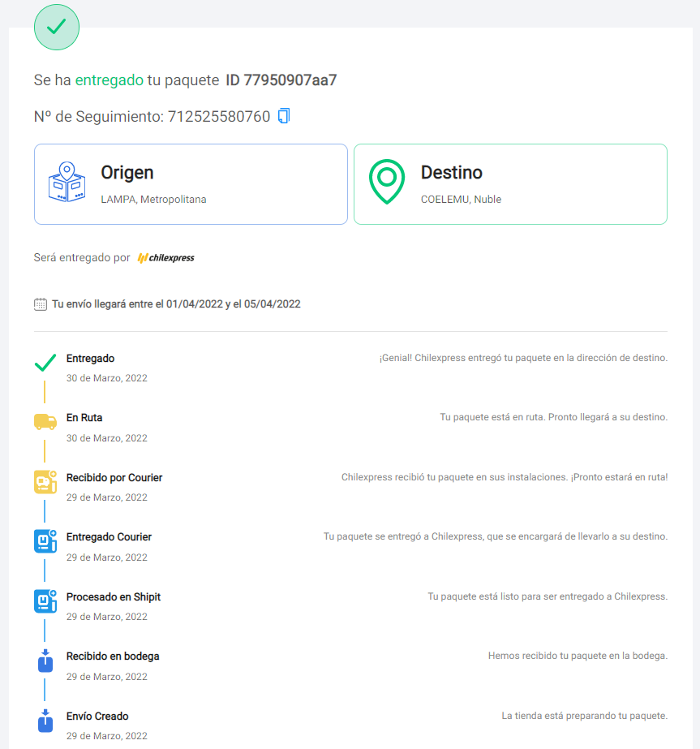700x749 pixels.
Task: Click the Entregado status title
Action: click(90, 358)
